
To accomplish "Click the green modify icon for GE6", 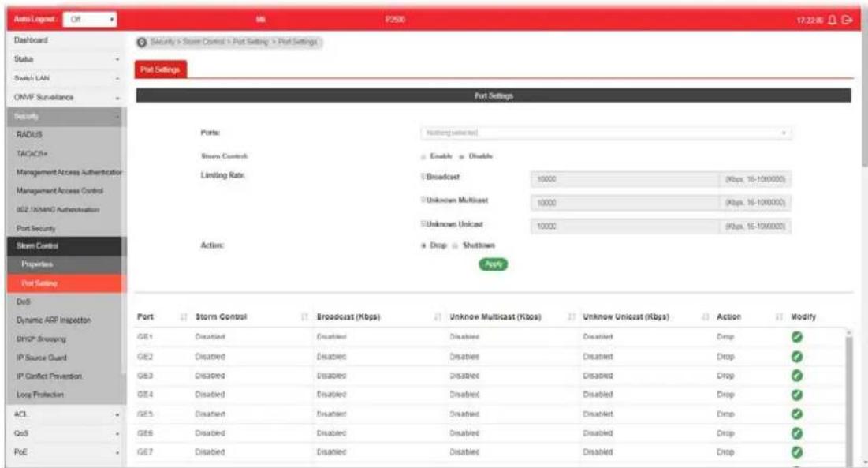I will 796,433.
